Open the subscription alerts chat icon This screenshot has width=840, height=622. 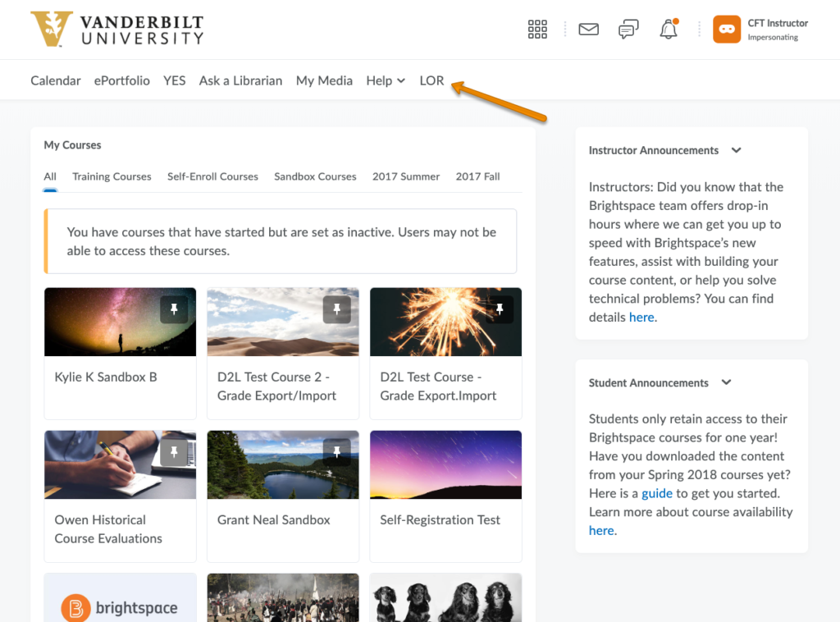coord(628,30)
